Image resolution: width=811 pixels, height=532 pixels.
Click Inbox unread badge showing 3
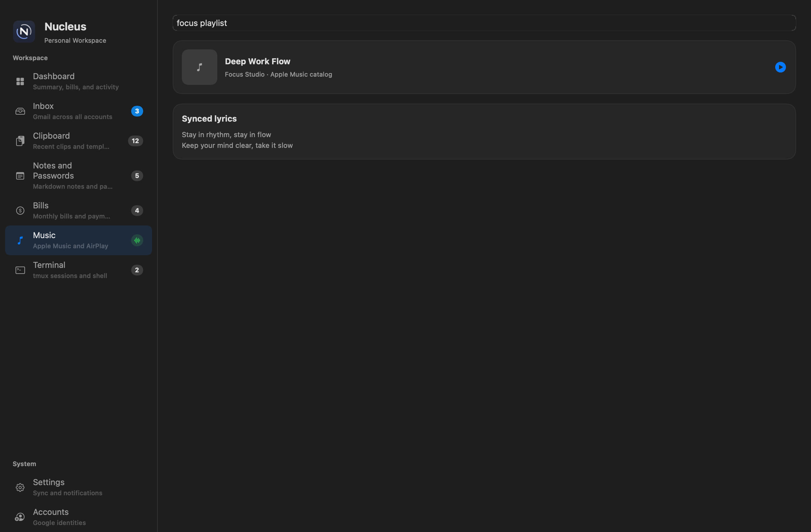tap(137, 111)
